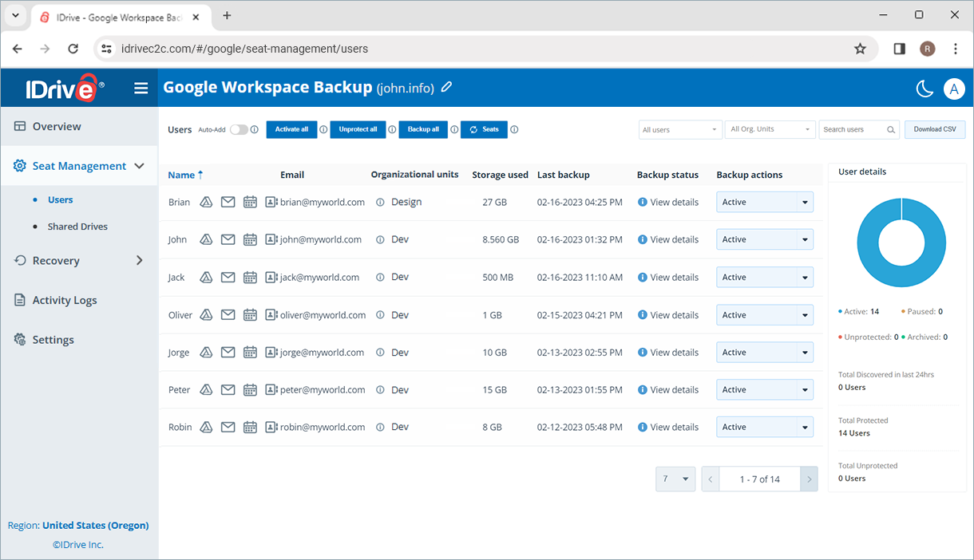The height and width of the screenshot is (560, 974).
Task: Click the Contacts icon beside Oliver
Action: coord(271,314)
